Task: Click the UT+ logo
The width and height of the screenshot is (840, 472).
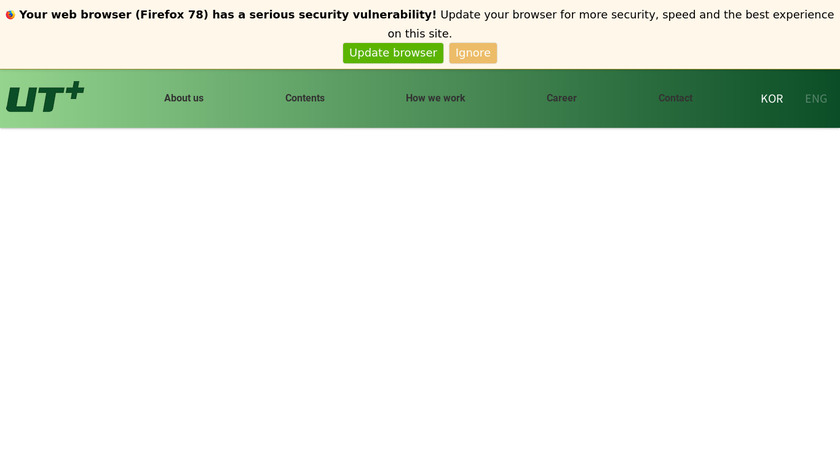Action: click(x=44, y=98)
